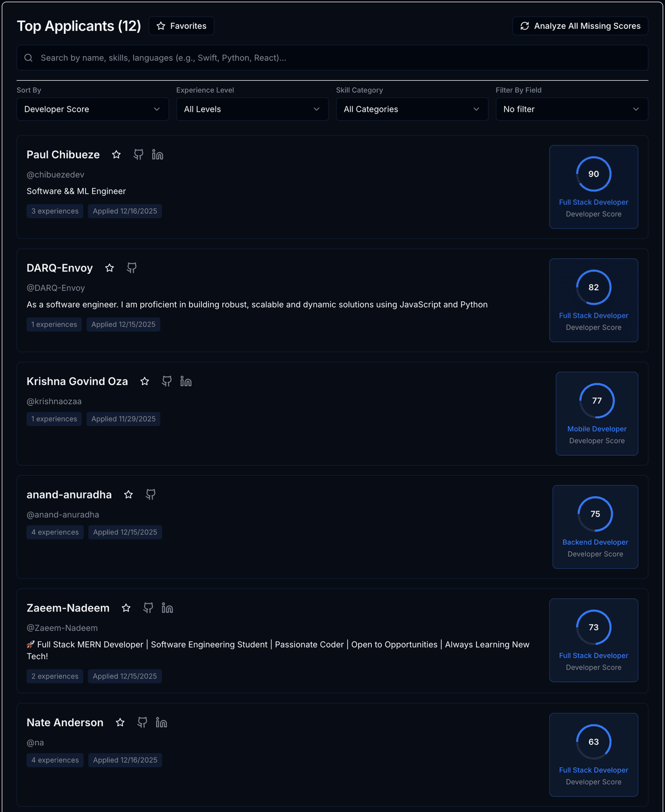Click Zaeem-Nadeem's LinkedIn icon
This screenshot has width=665, height=812.
tap(167, 608)
